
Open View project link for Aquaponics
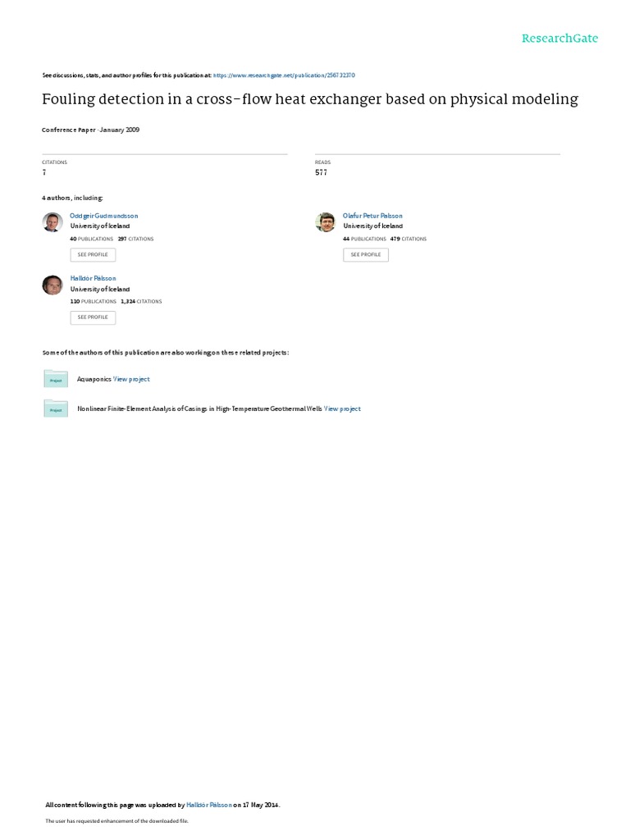[132, 379]
